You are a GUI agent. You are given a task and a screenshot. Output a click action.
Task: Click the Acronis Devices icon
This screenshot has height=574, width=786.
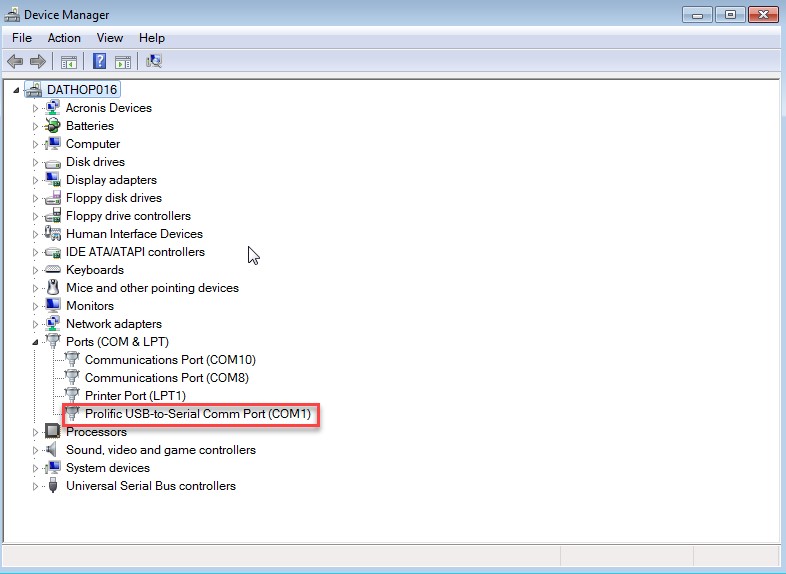pyautogui.click(x=53, y=107)
